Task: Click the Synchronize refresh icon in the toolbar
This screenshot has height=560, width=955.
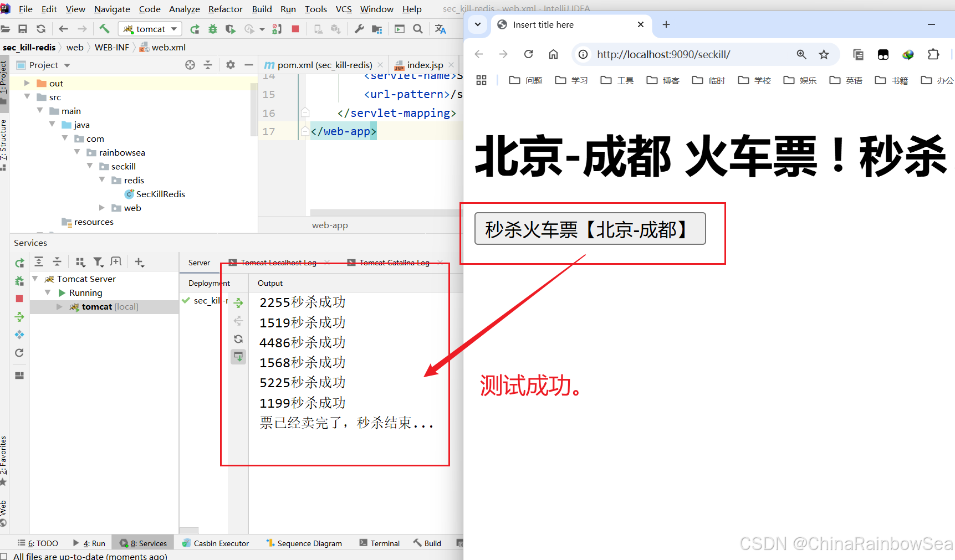Action: [41, 29]
